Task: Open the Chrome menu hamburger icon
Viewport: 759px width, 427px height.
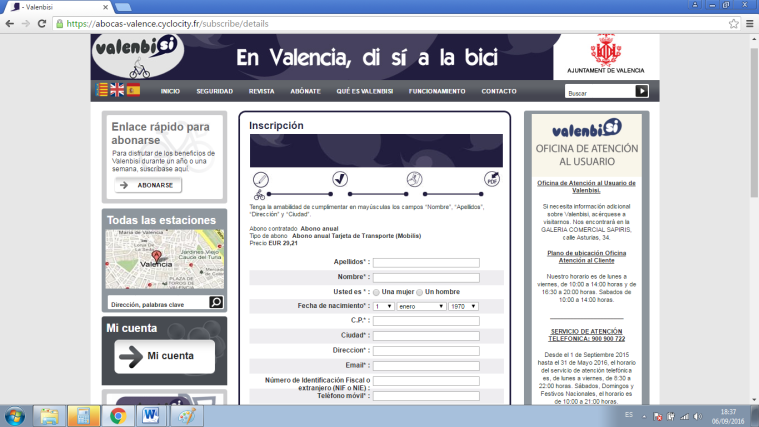Action: coord(750,24)
